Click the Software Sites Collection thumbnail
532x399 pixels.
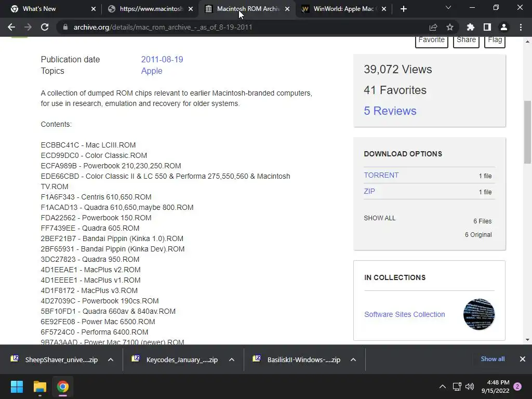pyautogui.click(x=478, y=314)
